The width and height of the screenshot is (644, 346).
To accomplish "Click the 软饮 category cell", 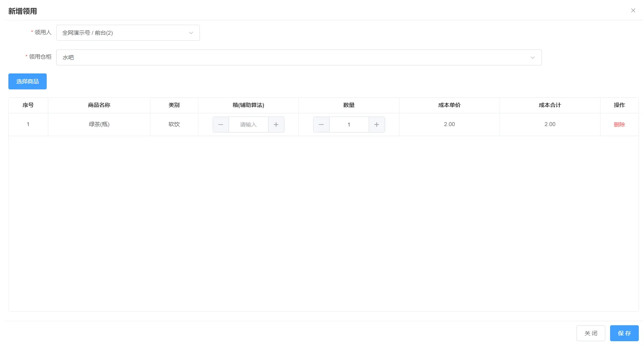I will point(174,125).
